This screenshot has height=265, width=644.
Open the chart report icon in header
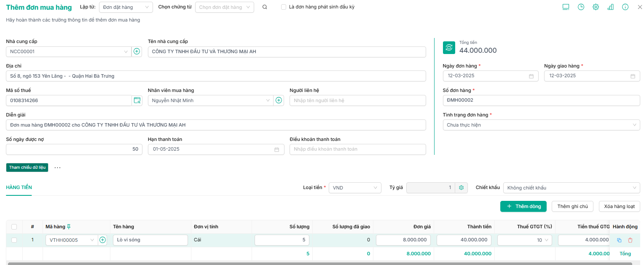610,7
